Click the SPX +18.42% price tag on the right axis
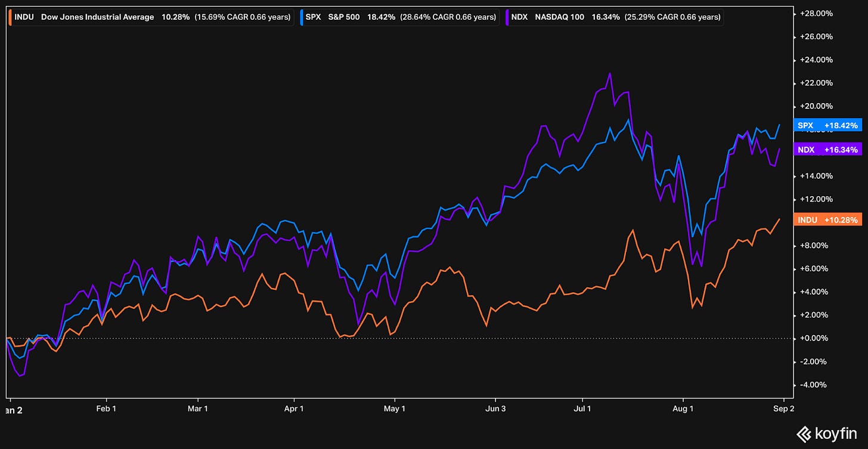This screenshot has height=449, width=868. click(x=828, y=126)
